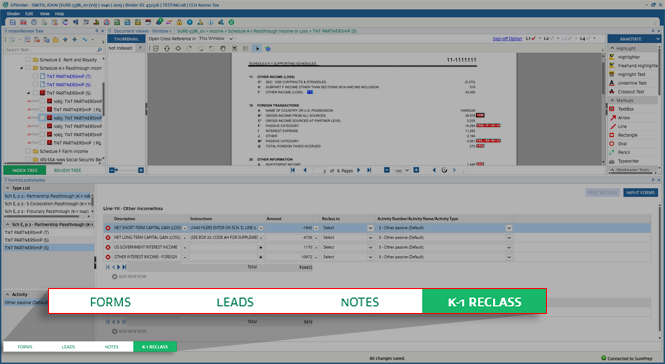Open the blue question-mark help icon
665x364 pixels.
190,22
